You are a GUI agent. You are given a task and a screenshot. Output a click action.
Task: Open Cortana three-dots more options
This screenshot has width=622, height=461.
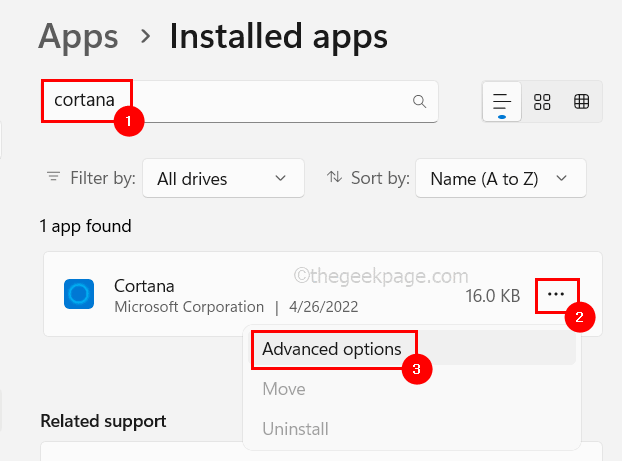click(556, 294)
